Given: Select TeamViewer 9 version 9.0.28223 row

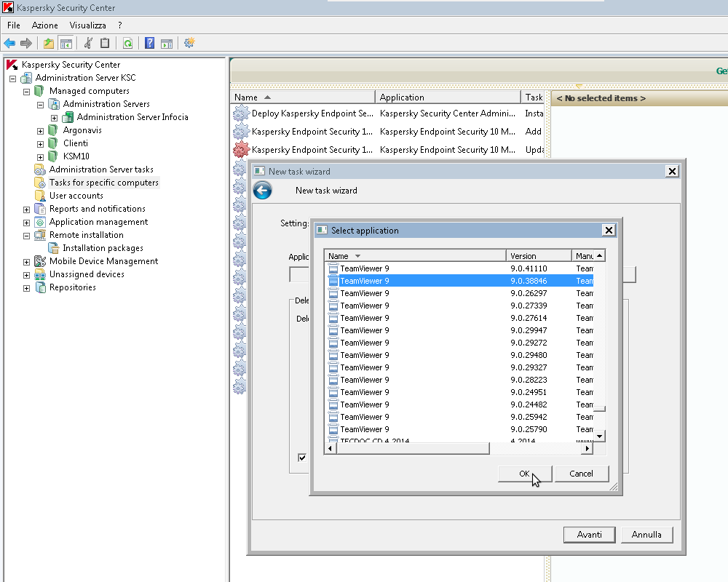Looking at the screenshot, I should coord(459,380).
